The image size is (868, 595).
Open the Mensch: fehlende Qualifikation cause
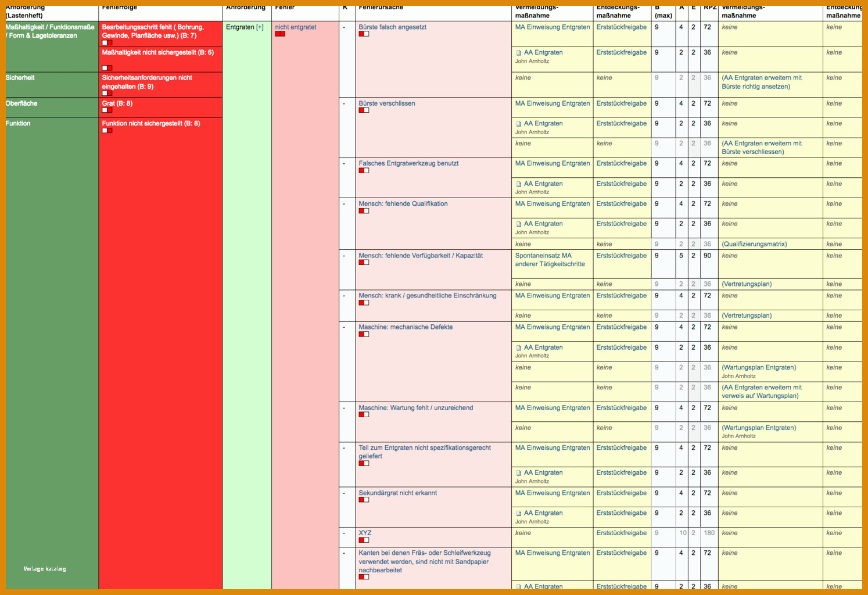(x=403, y=204)
